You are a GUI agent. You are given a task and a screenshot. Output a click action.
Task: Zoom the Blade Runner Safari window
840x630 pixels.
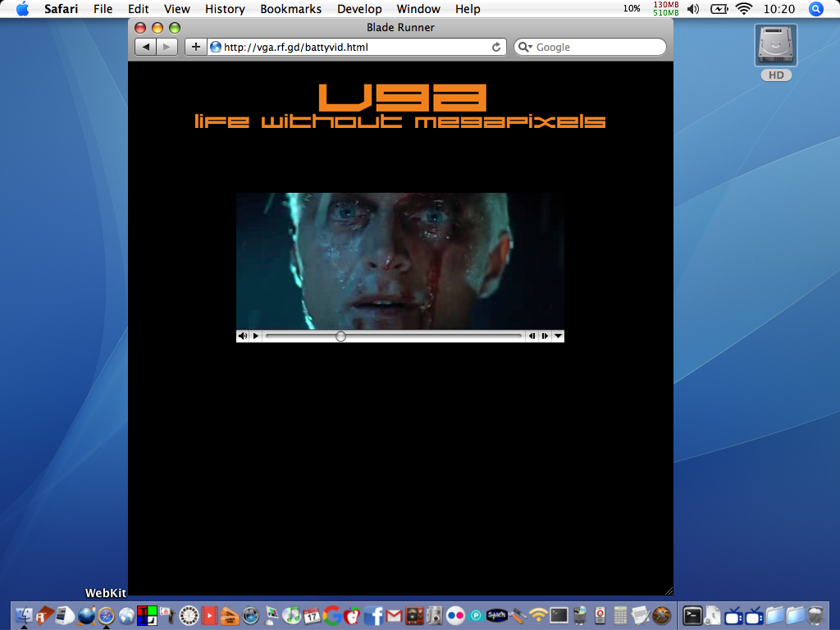[x=175, y=28]
